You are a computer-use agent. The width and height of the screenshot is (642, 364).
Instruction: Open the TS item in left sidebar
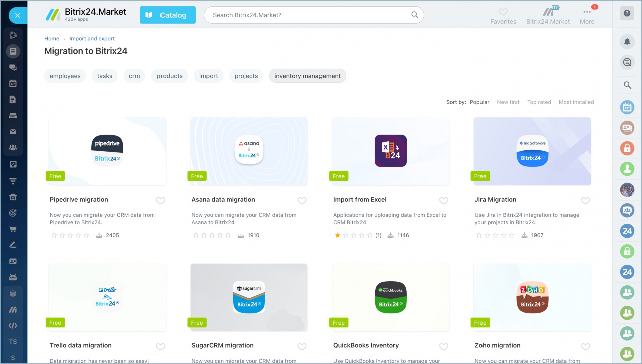click(13, 342)
